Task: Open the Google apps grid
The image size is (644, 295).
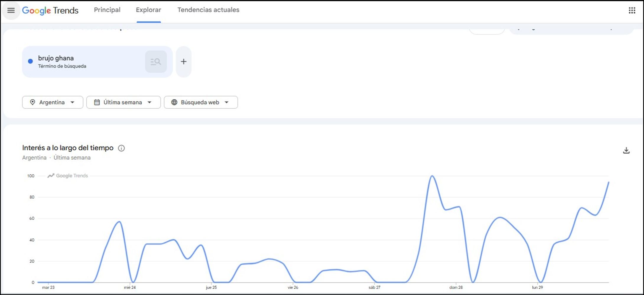Action: [632, 10]
